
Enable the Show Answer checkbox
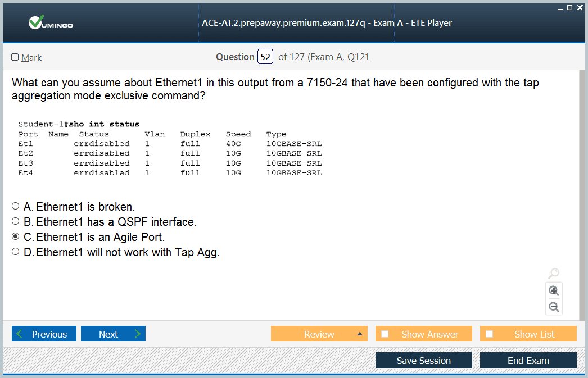(x=385, y=334)
